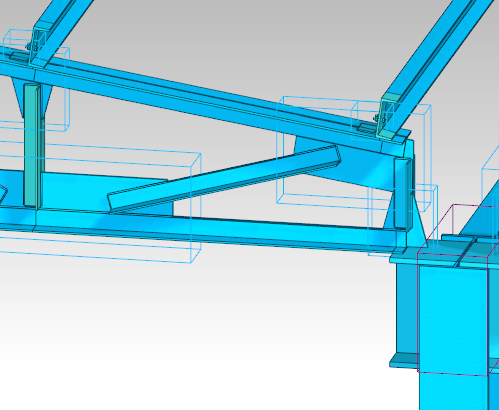Select the diagonal angle brace in the truss

224,180
